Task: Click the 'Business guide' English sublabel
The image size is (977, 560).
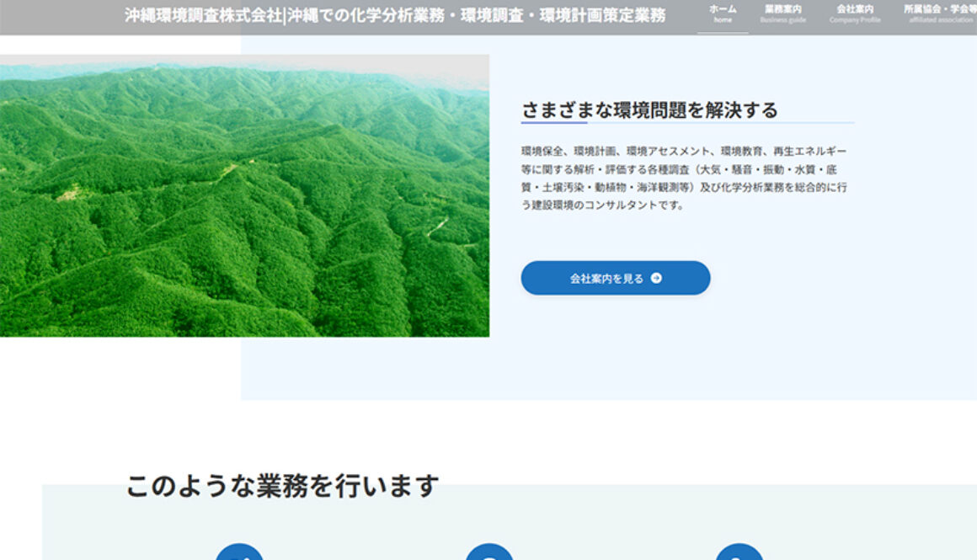Action: [782, 20]
